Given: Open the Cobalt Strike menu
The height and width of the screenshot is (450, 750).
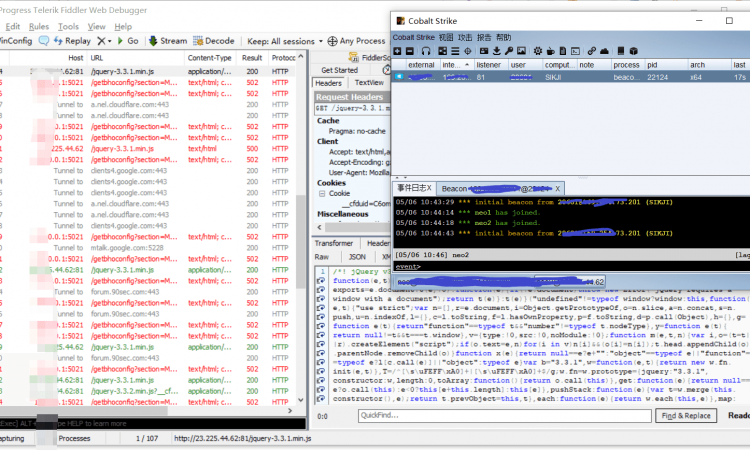Looking at the screenshot, I should tap(414, 37).
